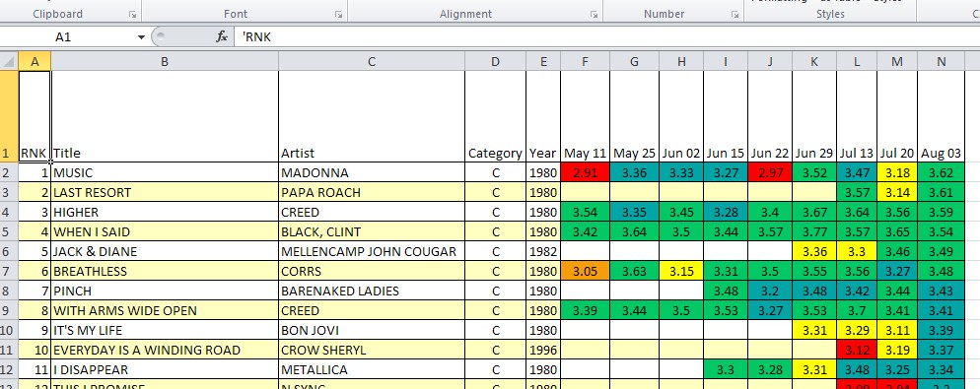
Task: Select column B header
Action: 165,61
